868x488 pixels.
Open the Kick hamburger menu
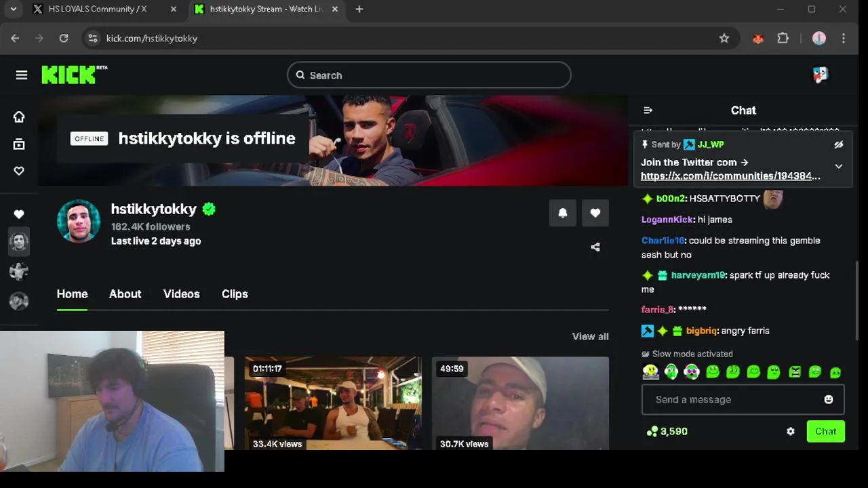22,75
